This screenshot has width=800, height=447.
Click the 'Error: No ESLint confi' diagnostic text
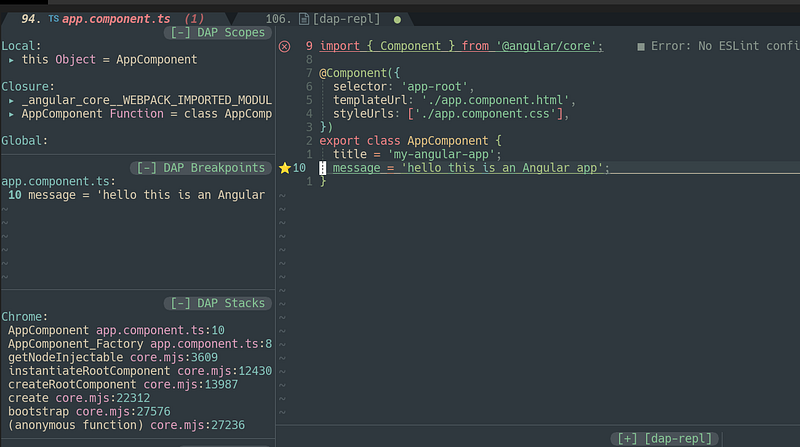(x=725, y=46)
